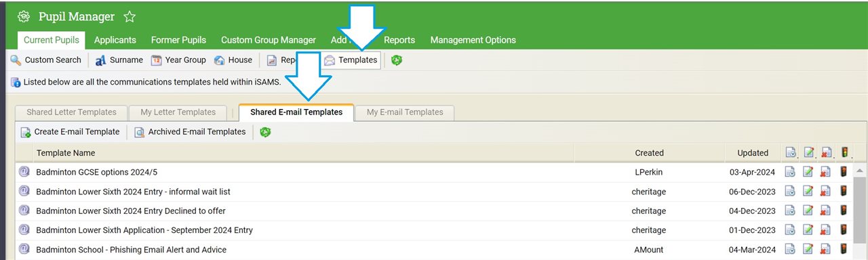This screenshot has height=260, width=868.
Task: Go to the Former Pupils section
Action: click(x=178, y=40)
